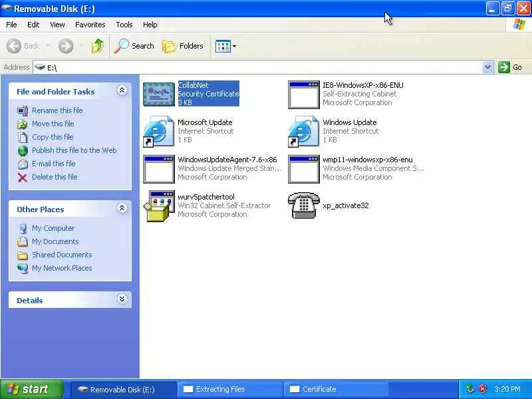Expand the Details panel
This screenshot has width=532, height=399.
point(122,299)
